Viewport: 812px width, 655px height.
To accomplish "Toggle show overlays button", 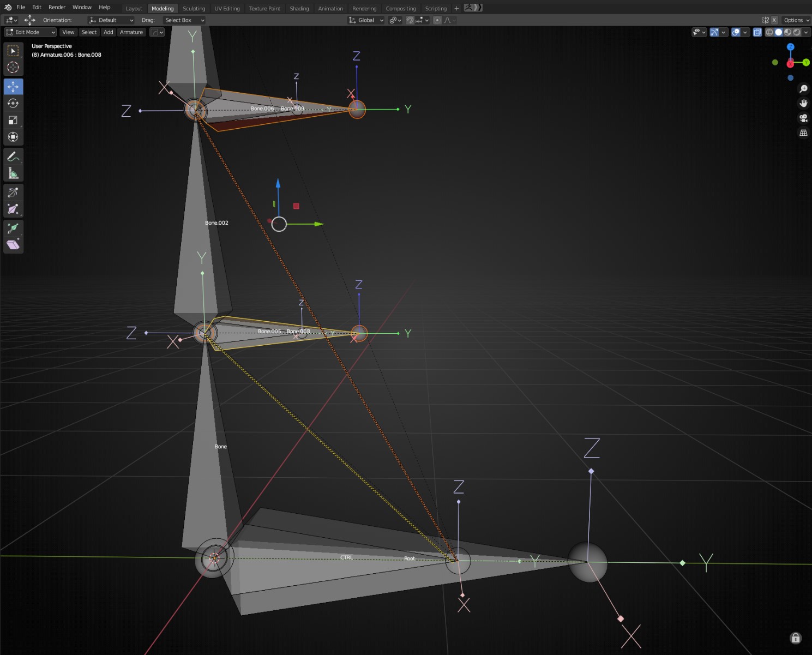I will point(736,32).
